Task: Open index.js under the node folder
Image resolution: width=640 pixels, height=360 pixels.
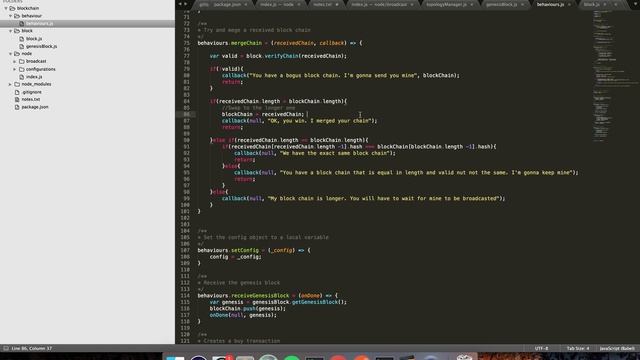Action: [x=34, y=77]
